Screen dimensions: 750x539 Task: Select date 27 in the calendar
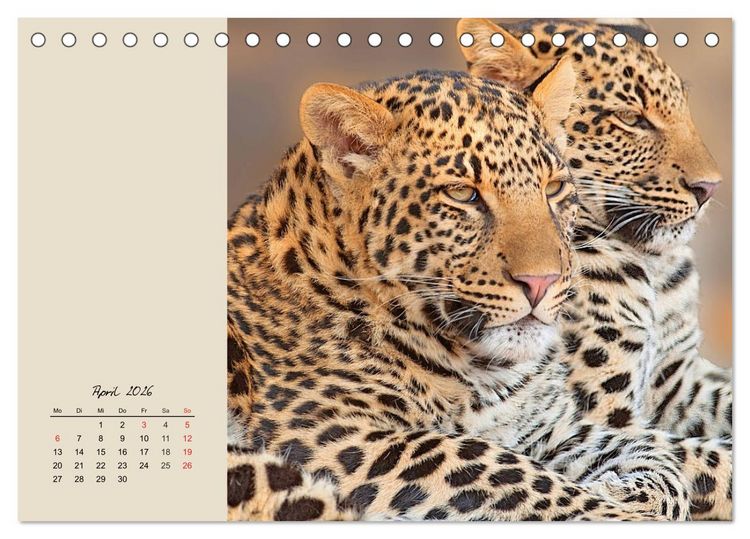click(57, 479)
